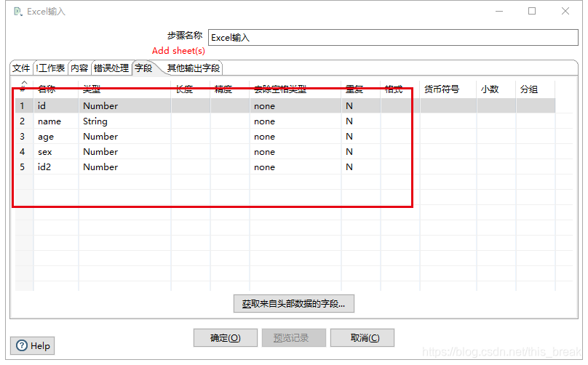Cancel with the 取消(C) button
Screen dimensions: 588x365
pyautogui.click(x=362, y=338)
